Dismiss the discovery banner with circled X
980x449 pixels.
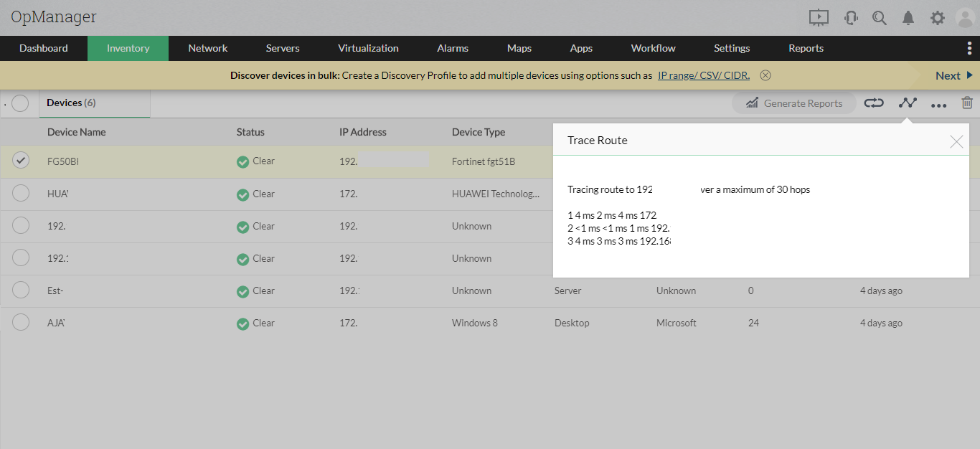click(765, 75)
